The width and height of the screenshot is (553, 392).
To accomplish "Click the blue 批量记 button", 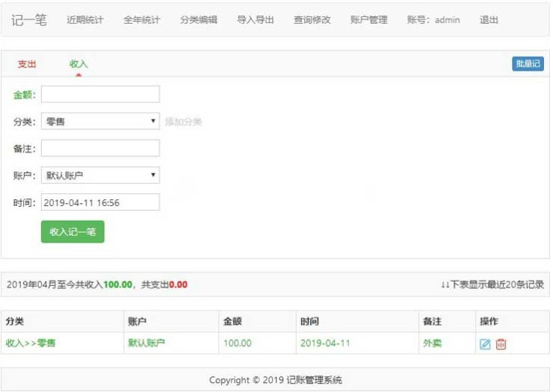I will [x=528, y=63].
